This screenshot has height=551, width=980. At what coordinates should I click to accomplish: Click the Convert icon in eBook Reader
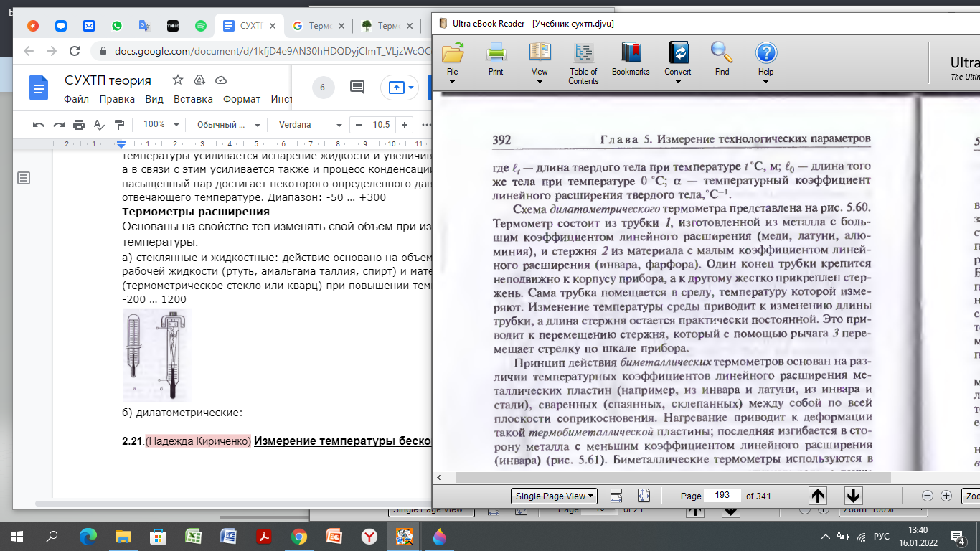pyautogui.click(x=678, y=53)
